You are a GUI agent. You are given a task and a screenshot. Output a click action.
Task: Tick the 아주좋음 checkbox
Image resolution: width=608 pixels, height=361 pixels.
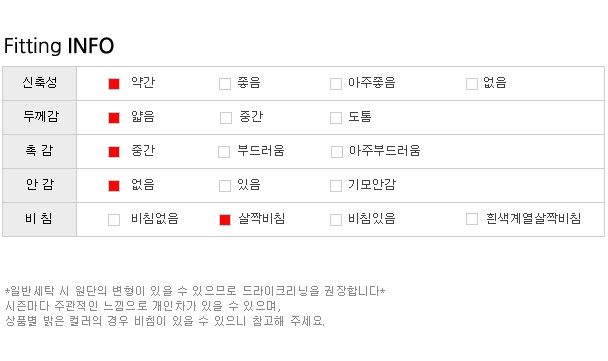(x=336, y=84)
